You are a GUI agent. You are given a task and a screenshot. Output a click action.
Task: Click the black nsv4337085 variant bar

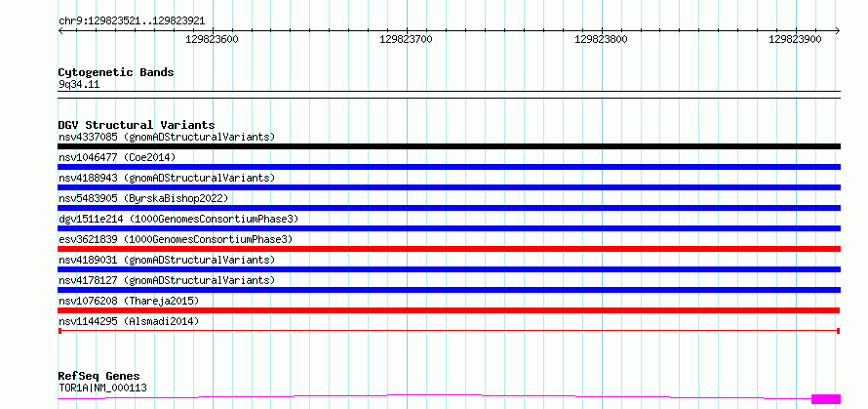pyautogui.click(x=449, y=146)
